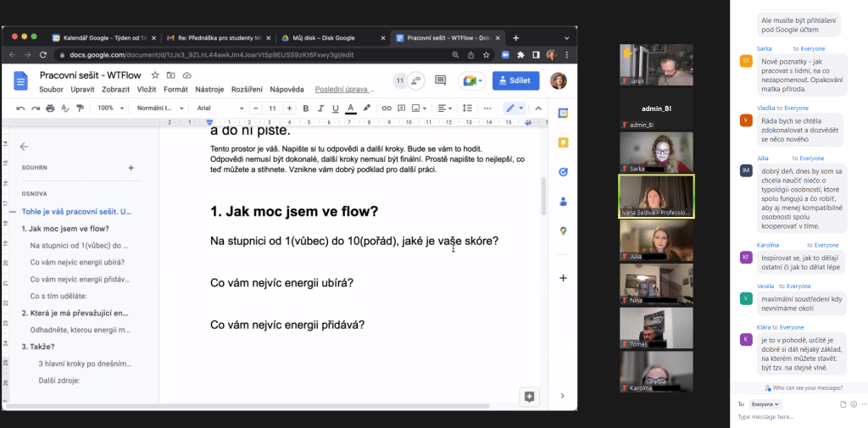Select outline item '1. Jak moc jsem ve flow?'
The image size is (868, 428).
(65, 229)
